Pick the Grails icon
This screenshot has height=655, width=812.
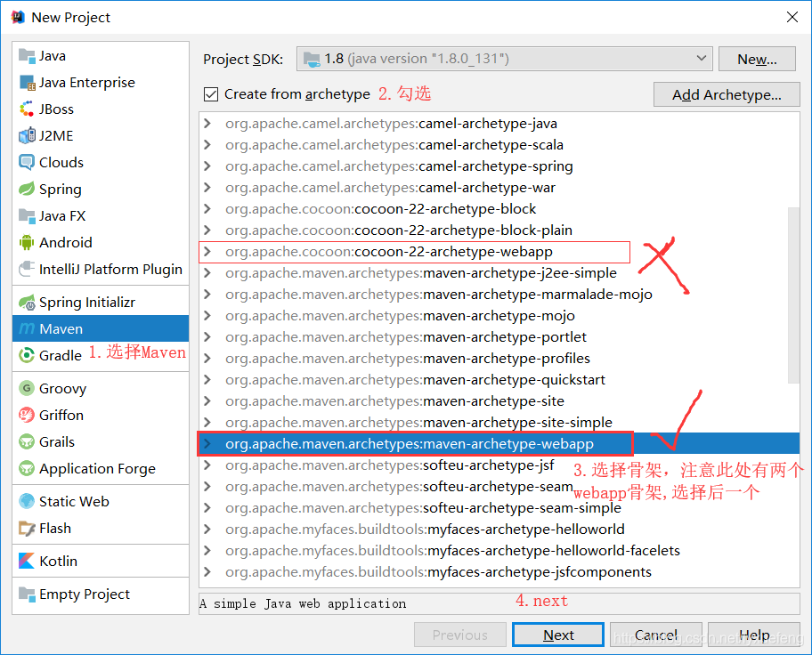(27, 442)
